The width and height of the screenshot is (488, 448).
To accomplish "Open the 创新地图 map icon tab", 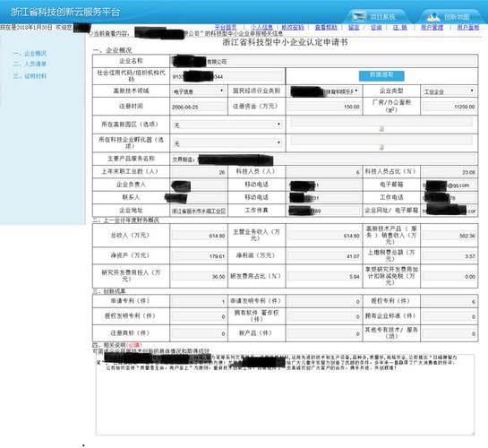I will 433,16.
